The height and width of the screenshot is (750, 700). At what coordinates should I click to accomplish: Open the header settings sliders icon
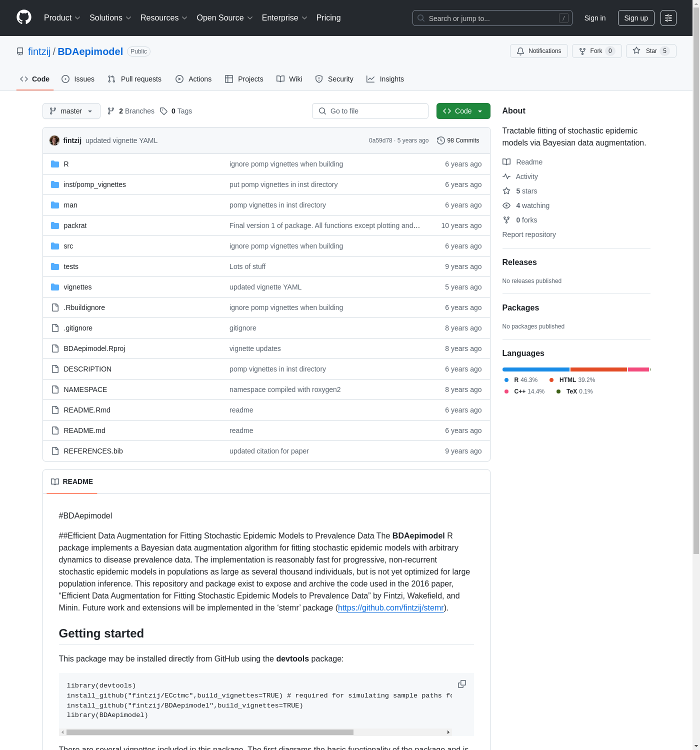coord(668,18)
